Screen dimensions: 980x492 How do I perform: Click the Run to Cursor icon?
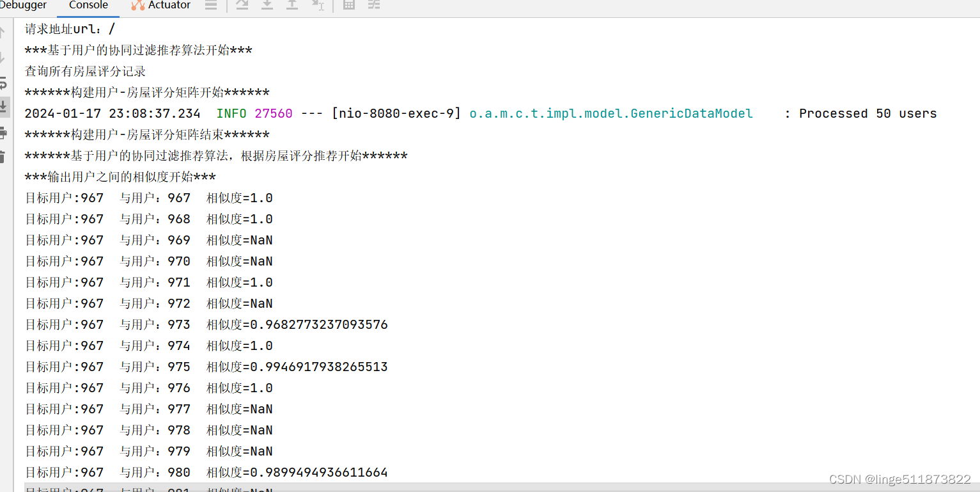tap(318, 5)
